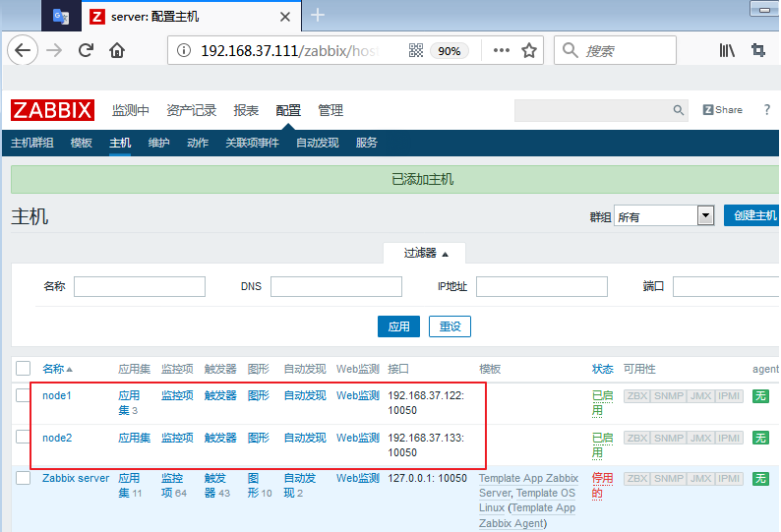Click the screenshot crop icon in toolbar
Viewport: 781px width, 532px height.
[x=758, y=50]
